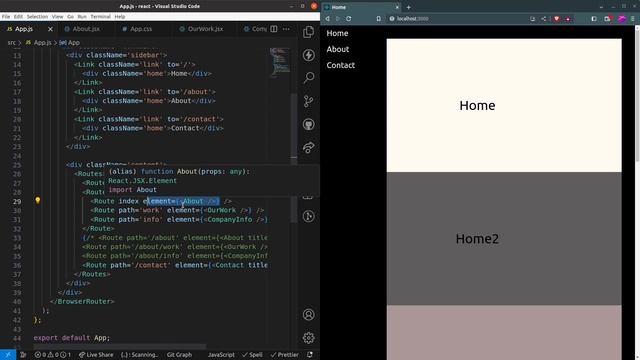Click the browser share icon
640x360 pixels.
tap(544, 19)
